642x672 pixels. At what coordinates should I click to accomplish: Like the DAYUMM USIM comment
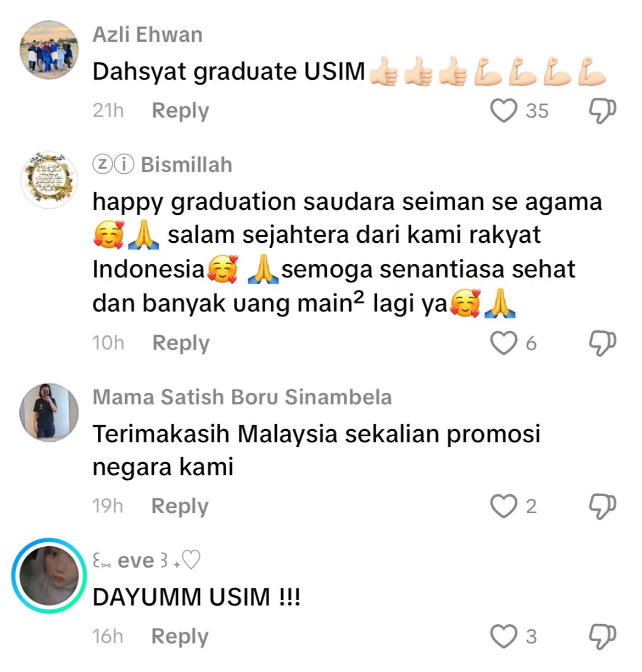504,636
